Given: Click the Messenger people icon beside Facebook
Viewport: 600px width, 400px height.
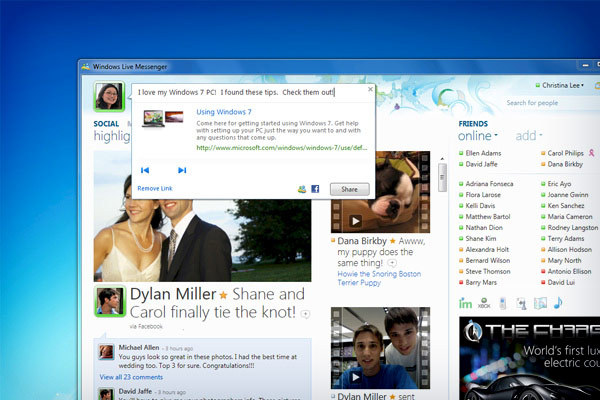Looking at the screenshot, I should point(302,188).
